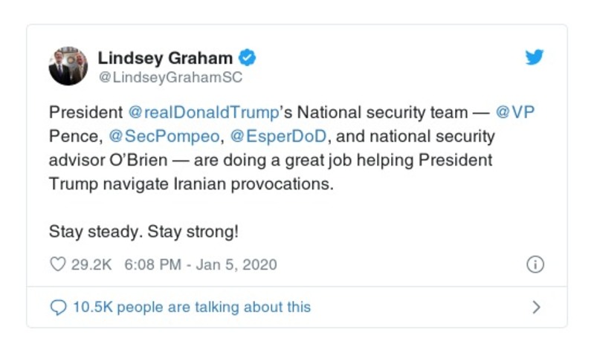Viewport: 594px width, 364px height.
Task: Click the speech bubble reply icon
Action: pyautogui.click(x=57, y=307)
